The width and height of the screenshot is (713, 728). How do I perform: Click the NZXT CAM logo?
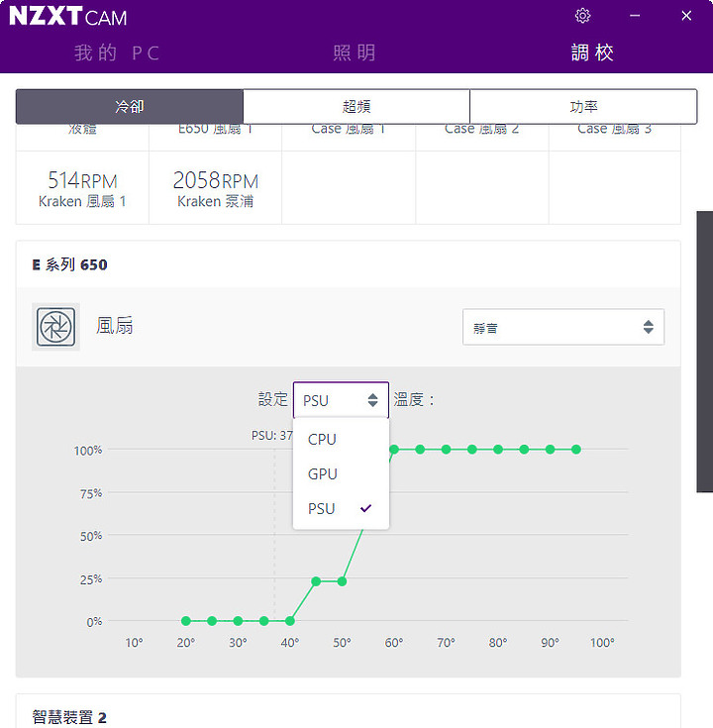tap(67, 16)
